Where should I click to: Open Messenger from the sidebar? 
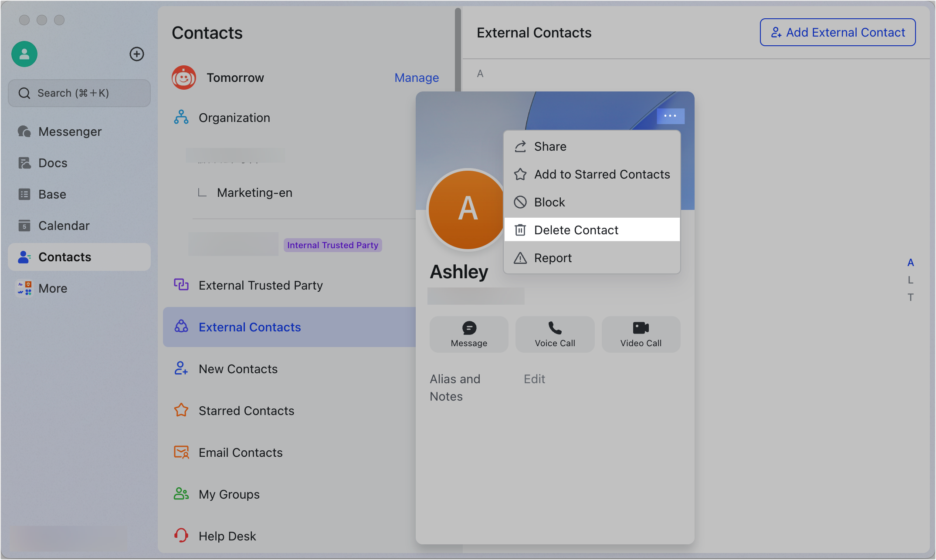(x=70, y=132)
